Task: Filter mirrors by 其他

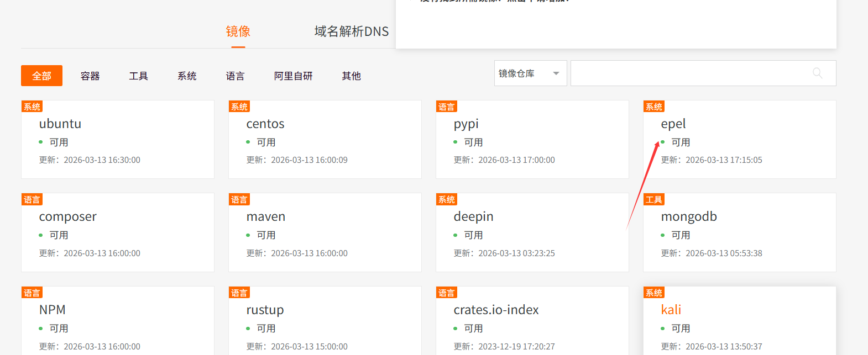Action: pyautogui.click(x=351, y=76)
